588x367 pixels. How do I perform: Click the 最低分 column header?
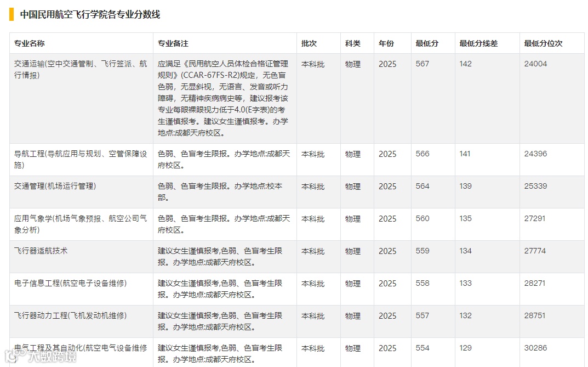[427, 43]
